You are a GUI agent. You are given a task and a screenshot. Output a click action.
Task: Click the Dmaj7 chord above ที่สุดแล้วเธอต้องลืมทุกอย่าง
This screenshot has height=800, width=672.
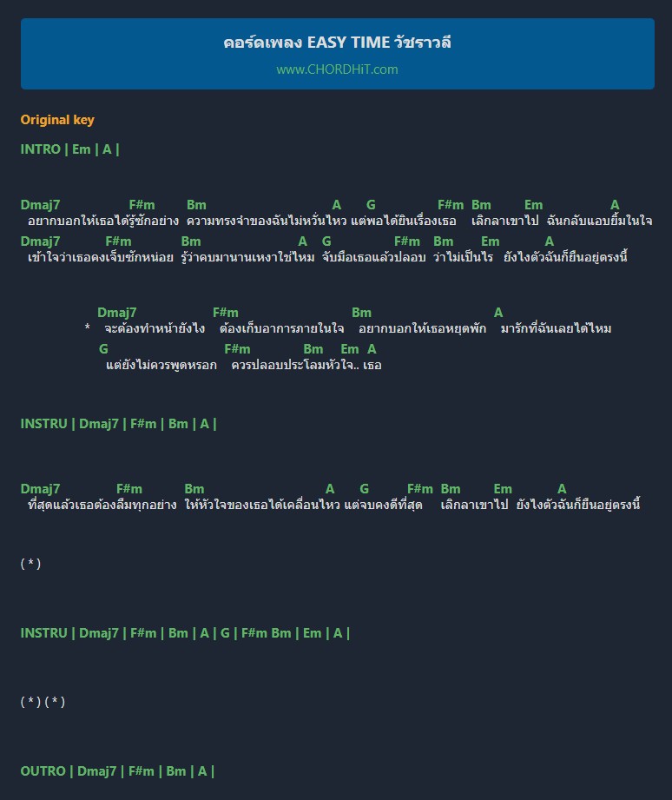pos(40,489)
